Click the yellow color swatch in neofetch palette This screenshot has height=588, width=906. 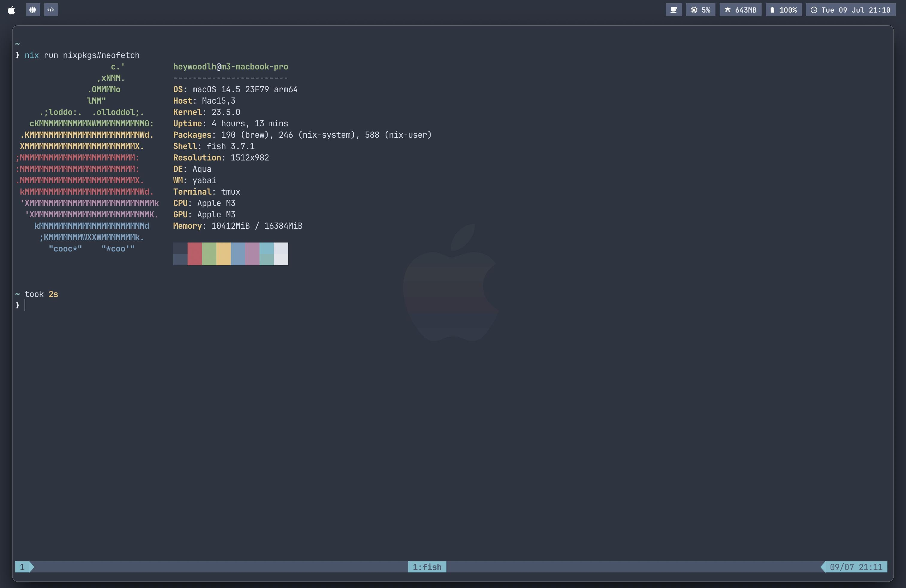(224, 254)
